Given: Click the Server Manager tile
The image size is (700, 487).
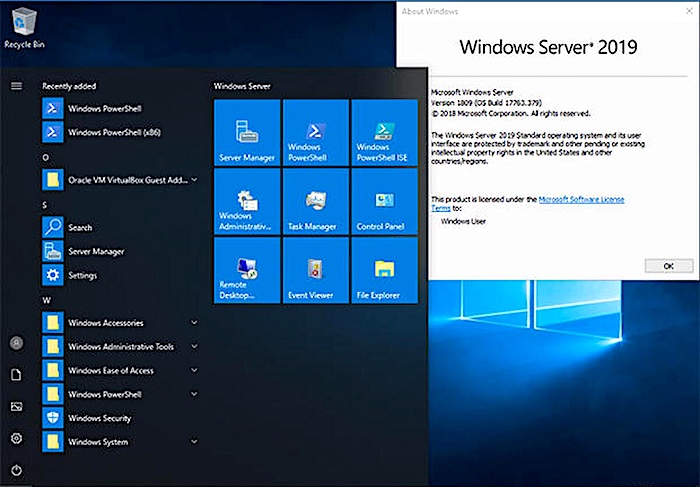Looking at the screenshot, I should click(247, 133).
